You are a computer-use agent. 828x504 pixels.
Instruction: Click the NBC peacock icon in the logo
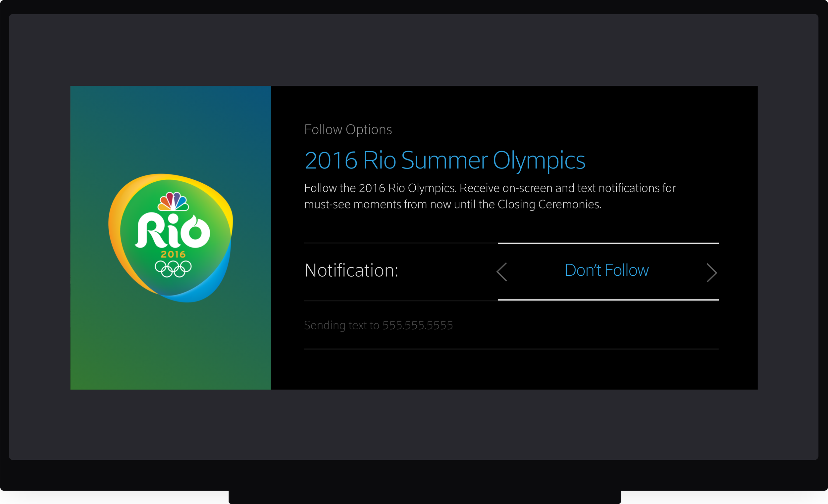[173, 202]
